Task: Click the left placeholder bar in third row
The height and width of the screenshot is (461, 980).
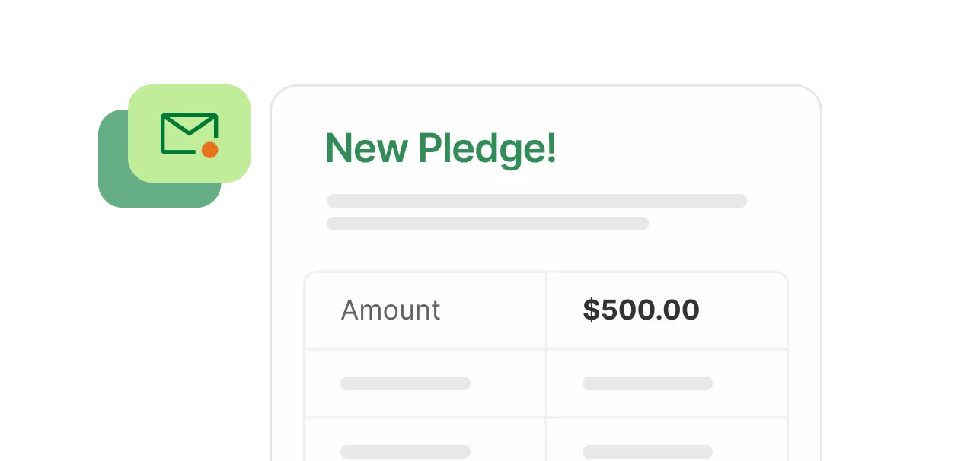Action: pyautogui.click(x=405, y=451)
